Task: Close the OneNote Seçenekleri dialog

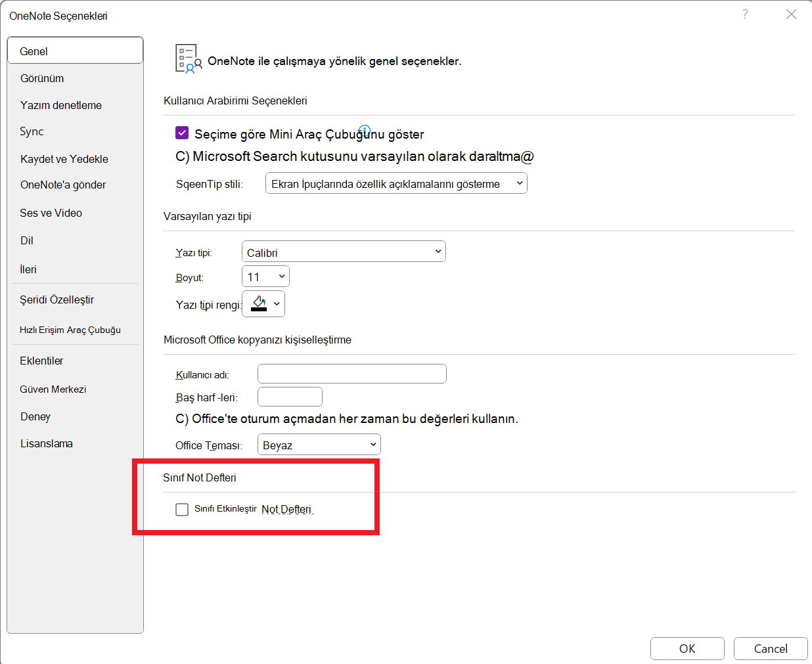Action: tap(791, 14)
